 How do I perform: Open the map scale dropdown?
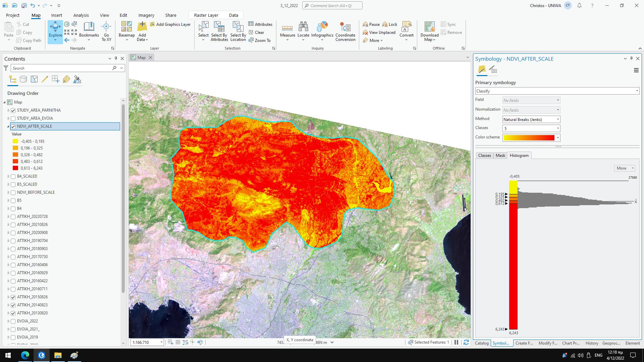pyautogui.click(x=161, y=342)
